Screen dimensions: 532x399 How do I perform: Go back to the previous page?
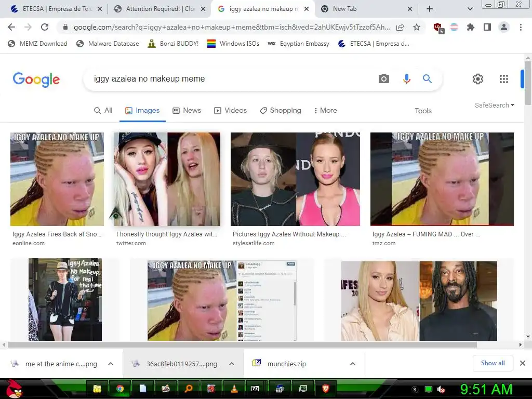point(11,27)
